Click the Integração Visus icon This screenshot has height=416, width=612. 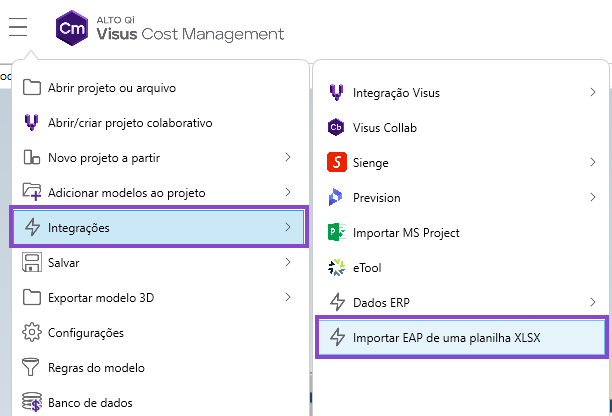[x=336, y=93]
